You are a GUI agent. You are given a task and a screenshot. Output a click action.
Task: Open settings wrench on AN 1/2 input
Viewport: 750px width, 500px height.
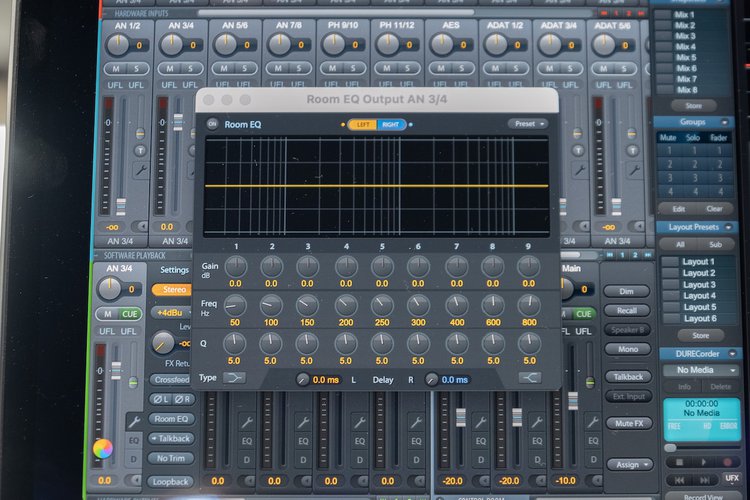139,171
